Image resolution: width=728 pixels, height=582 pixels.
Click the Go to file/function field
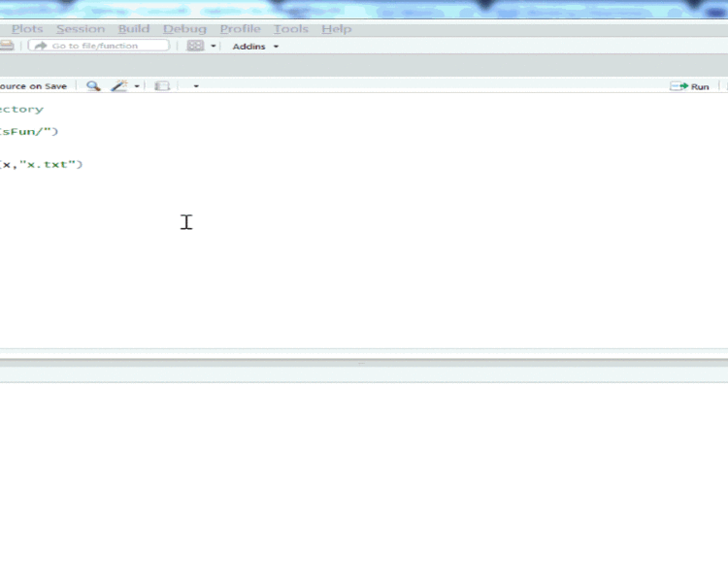coord(98,46)
